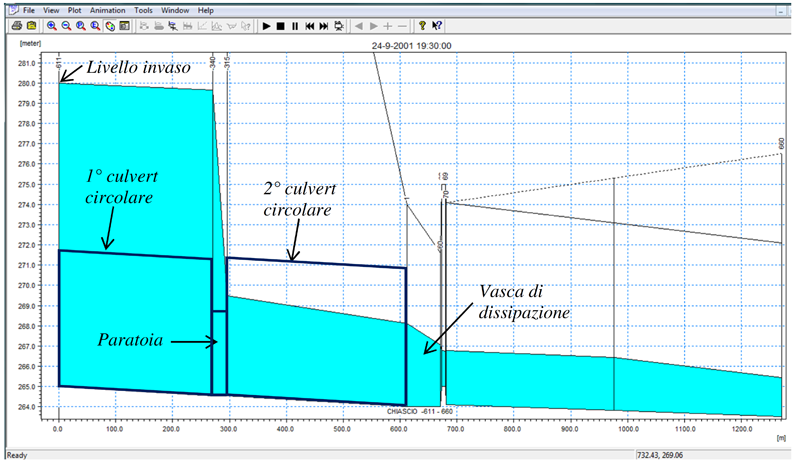Image resolution: width=800 pixels, height=461 pixels.
Task: Click the yellow clipboard copy icon
Action: (32, 25)
